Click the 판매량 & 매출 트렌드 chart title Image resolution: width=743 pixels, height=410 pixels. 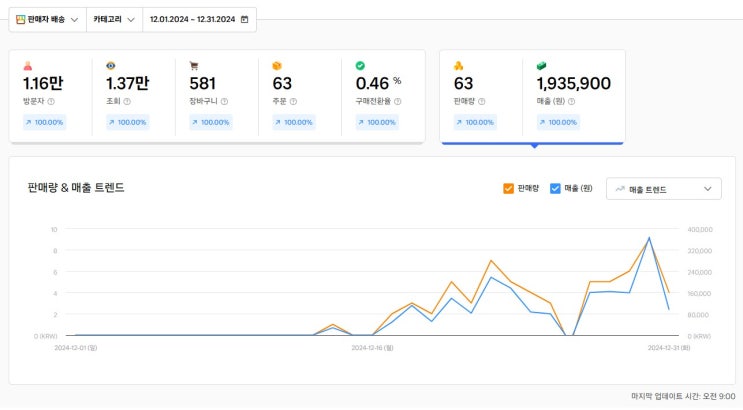click(76, 188)
